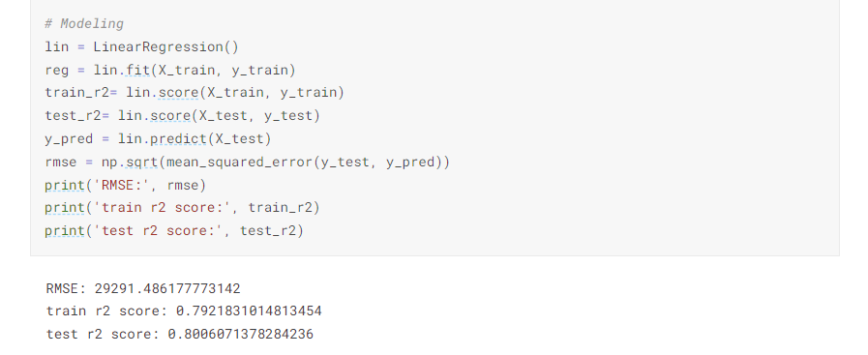868x355 pixels.
Task: Click the 'train_r2' variable being assigned
Action: pyautogui.click(x=77, y=92)
